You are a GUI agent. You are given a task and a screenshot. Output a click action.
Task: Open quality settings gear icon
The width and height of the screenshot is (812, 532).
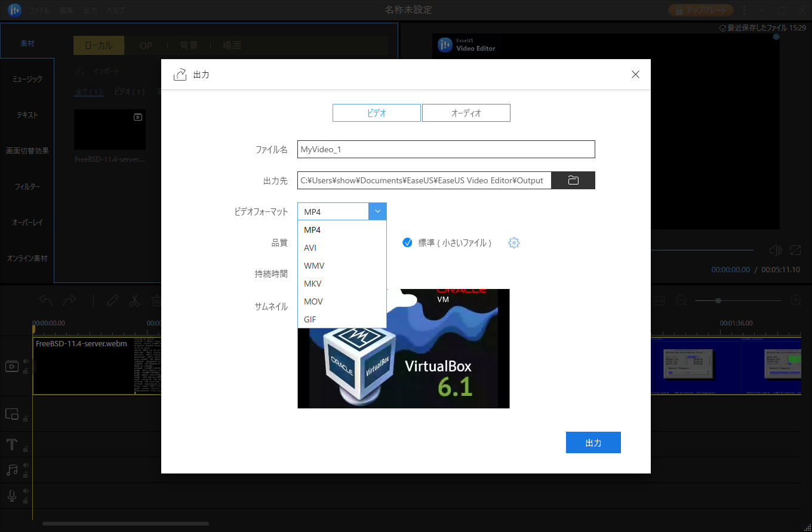click(514, 242)
